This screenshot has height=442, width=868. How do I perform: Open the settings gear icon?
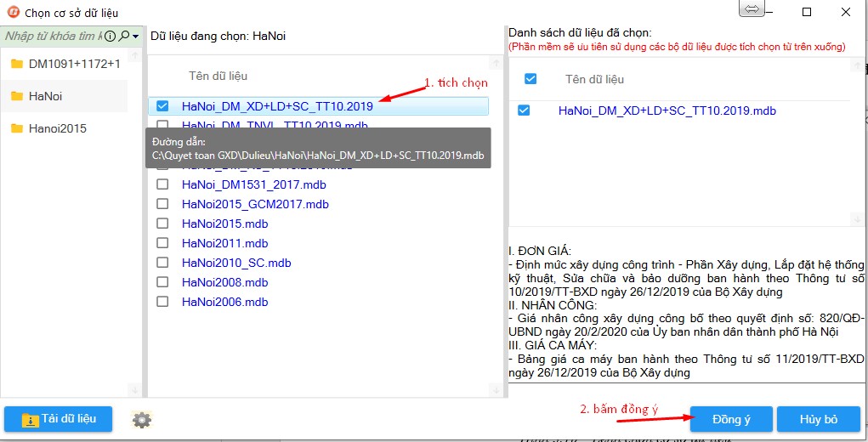click(x=142, y=420)
